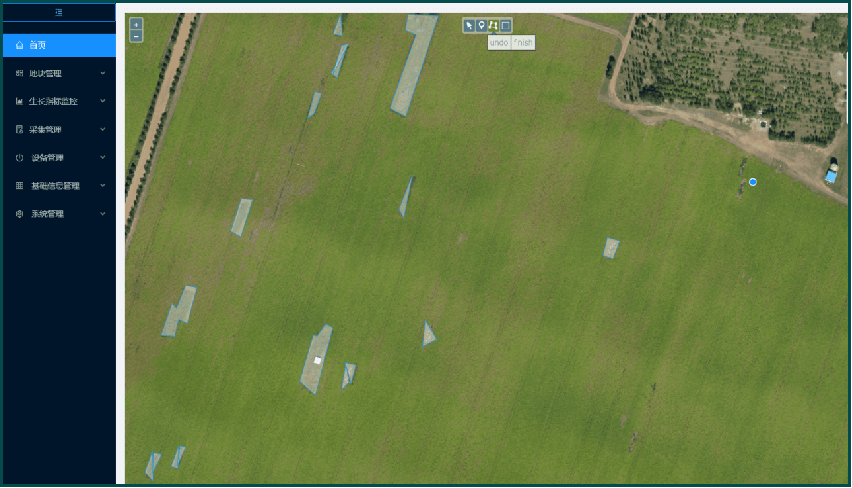This screenshot has width=852, height=488.
Task: Click the white vertex handle in the polygon
Action: point(318,360)
